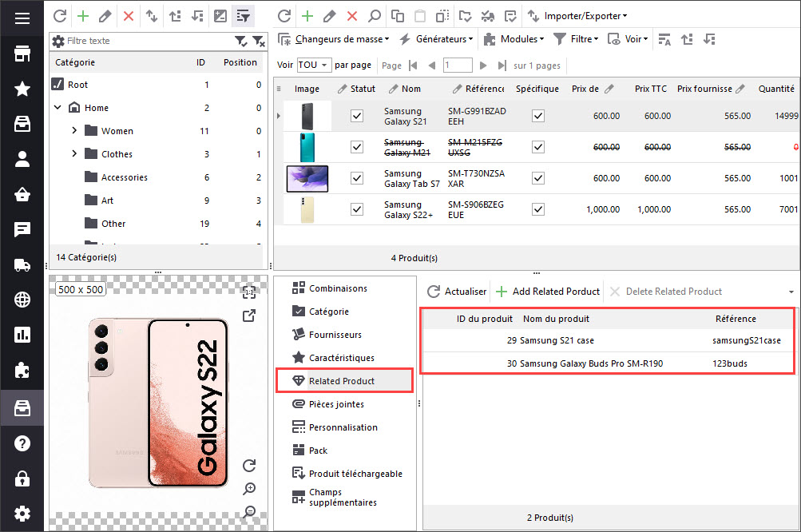The image size is (801, 532).
Task: Expand the Clothes category node
Action: pyautogui.click(x=74, y=153)
